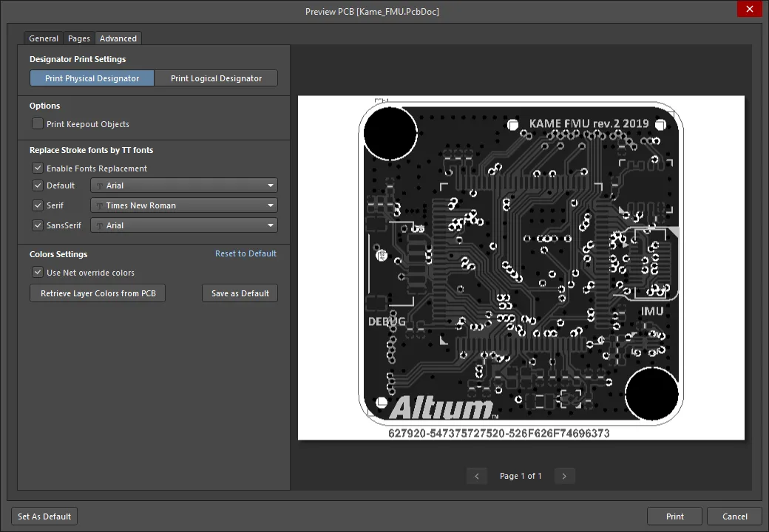Switch to the General tab
The width and height of the screenshot is (769, 532).
click(x=44, y=38)
